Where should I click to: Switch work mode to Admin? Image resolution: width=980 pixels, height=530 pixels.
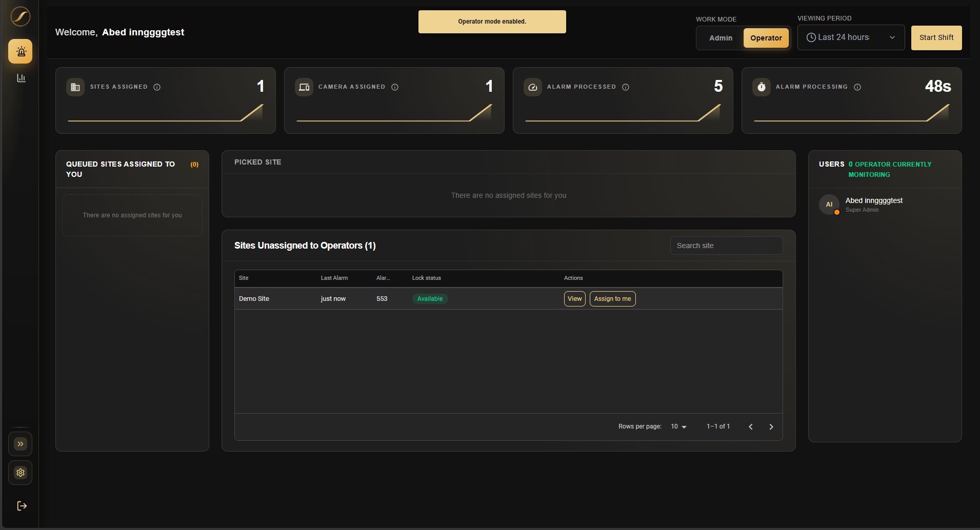(721, 38)
